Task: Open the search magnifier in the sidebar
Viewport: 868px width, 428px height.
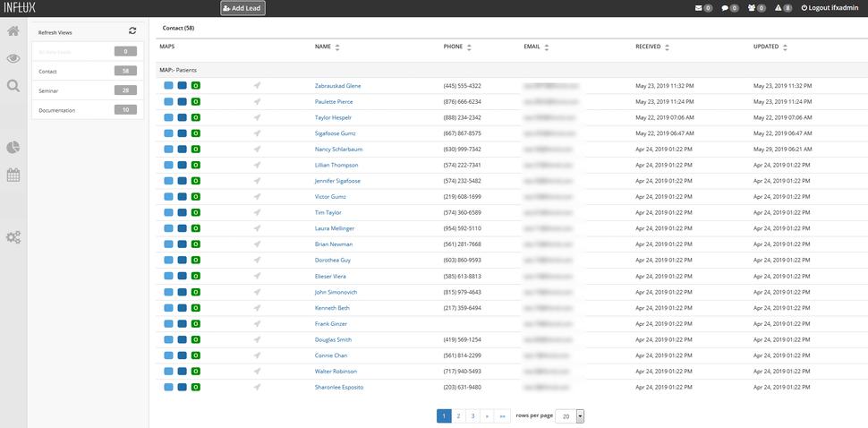Action: [x=13, y=86]
